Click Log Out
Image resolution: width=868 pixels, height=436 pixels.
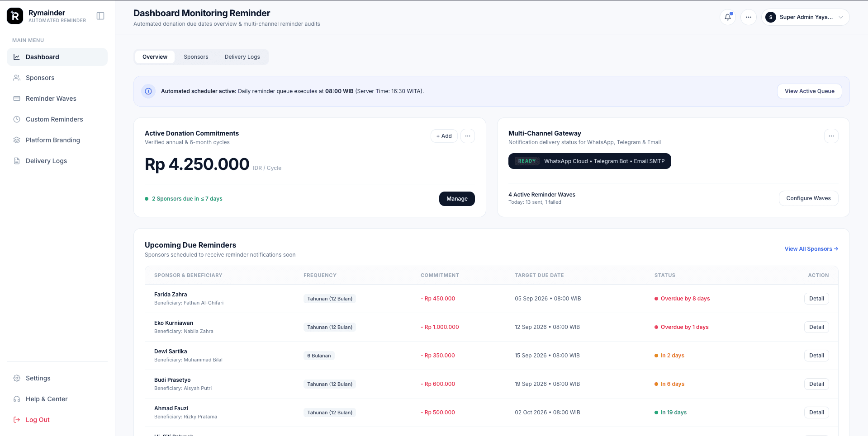(x=57, y=420)
